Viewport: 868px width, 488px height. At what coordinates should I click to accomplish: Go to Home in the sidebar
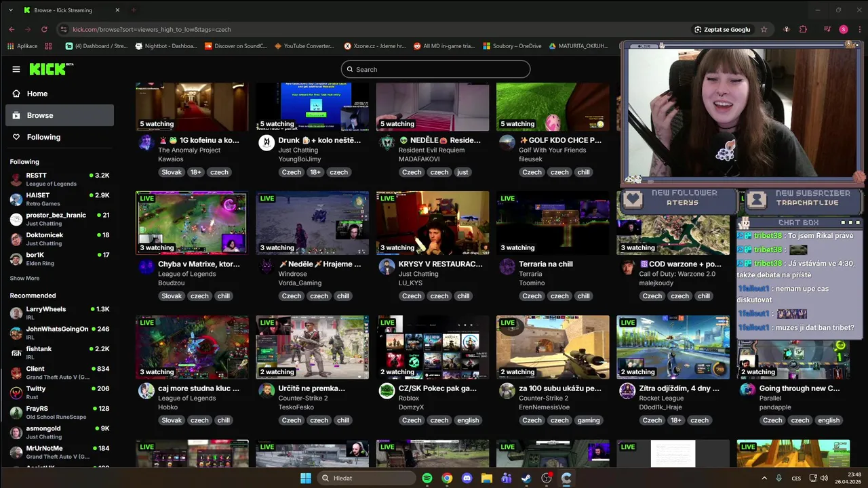[60, 94]
